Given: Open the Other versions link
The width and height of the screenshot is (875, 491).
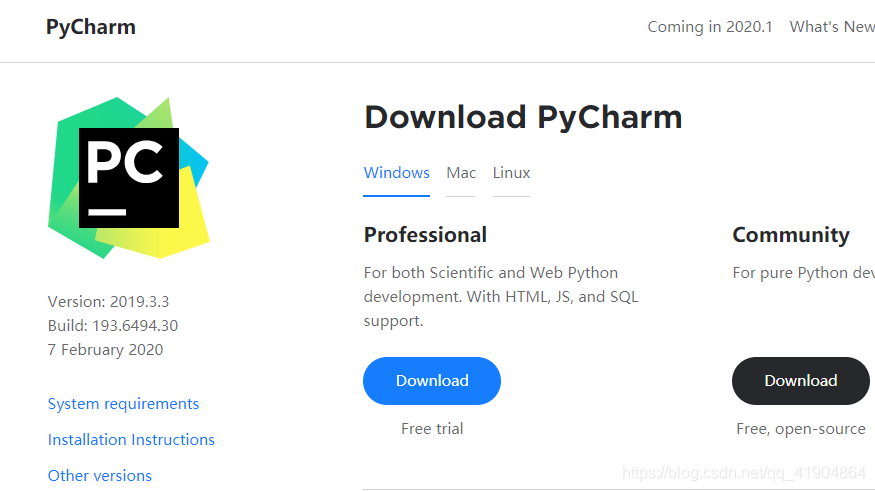Looking at the screenshot, I should click(x=100, y=475).
